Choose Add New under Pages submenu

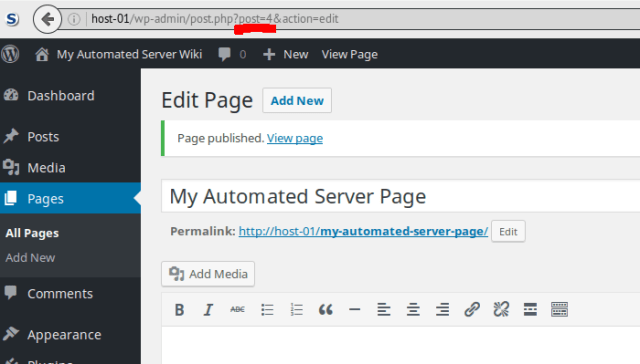pyautogui.click(x=30, y=258)
